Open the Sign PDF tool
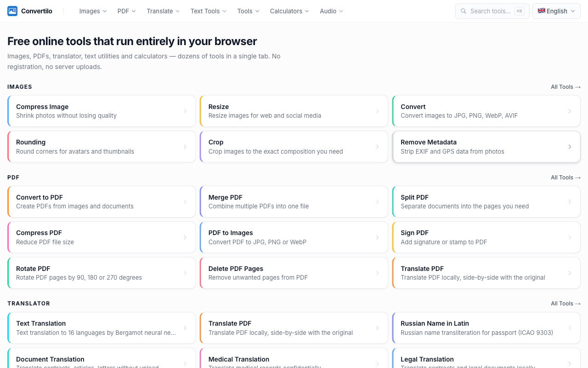The width and height of the screenshot is (588, 368). 486,237
